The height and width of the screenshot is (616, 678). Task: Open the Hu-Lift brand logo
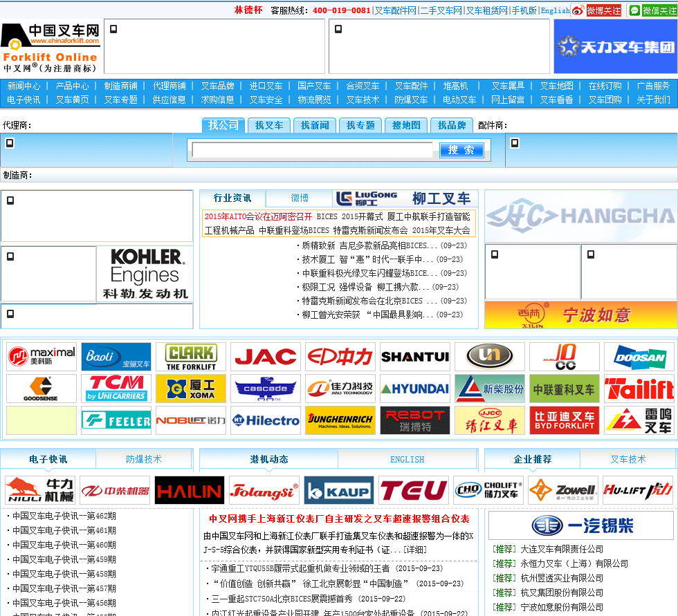(638, 490)
